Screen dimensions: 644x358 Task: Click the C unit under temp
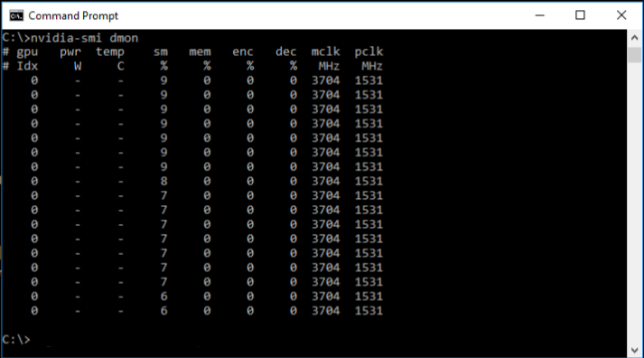click(x=120, y=66)
